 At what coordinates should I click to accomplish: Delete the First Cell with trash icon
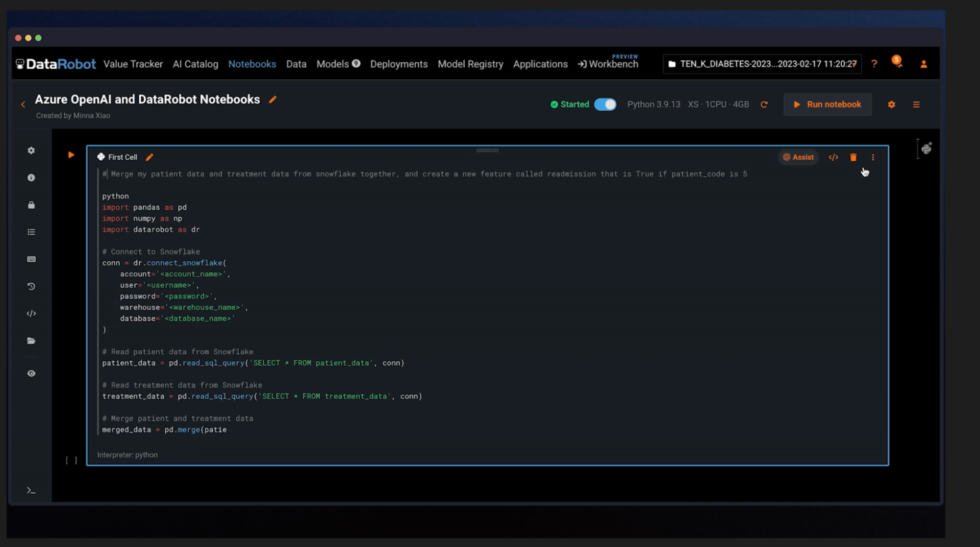(x=853, y=157)
